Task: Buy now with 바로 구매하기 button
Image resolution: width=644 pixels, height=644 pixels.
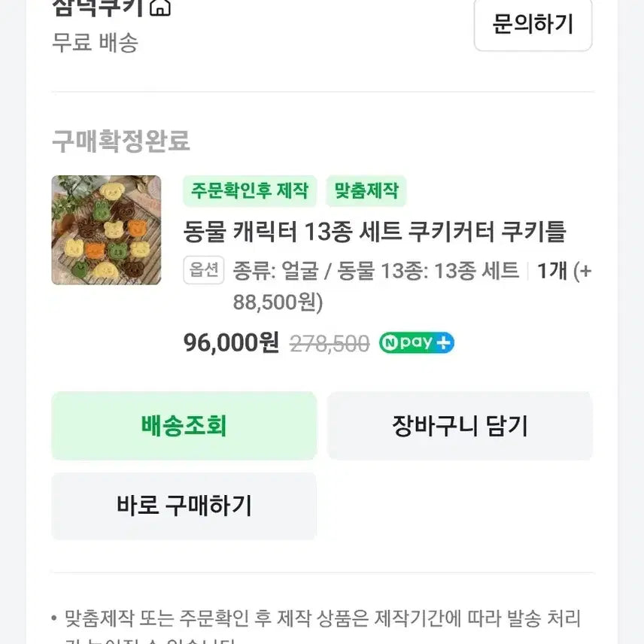Action: tap(184, 506)
